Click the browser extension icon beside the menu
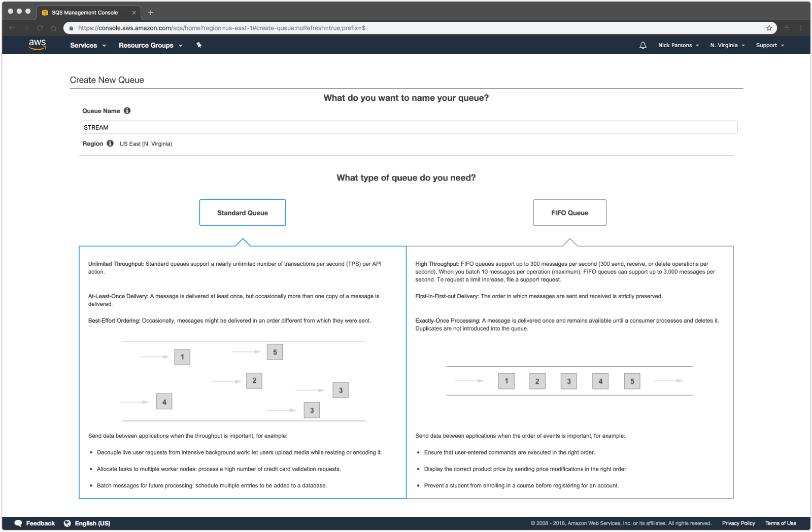The image size is (812, 532). [x=787, y=28]
